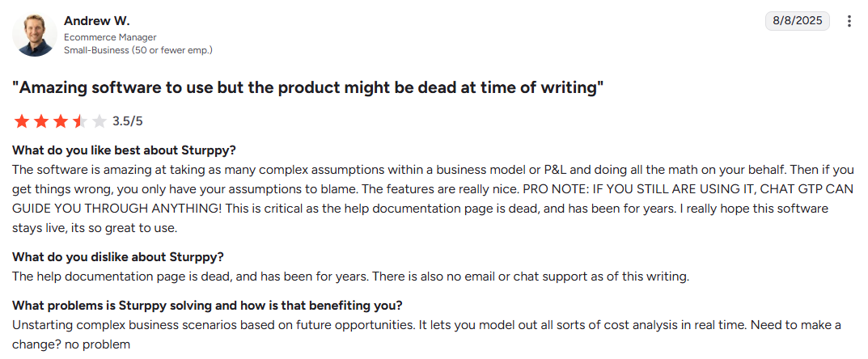Click the 8/8/2025 date badge
The height and width of the screenshot is (359, 868).
tap(797, 21)
